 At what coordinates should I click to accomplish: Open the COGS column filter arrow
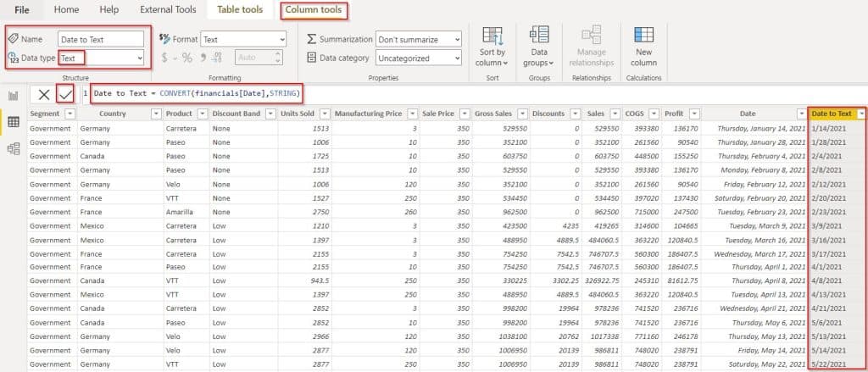tap(654, 114)
